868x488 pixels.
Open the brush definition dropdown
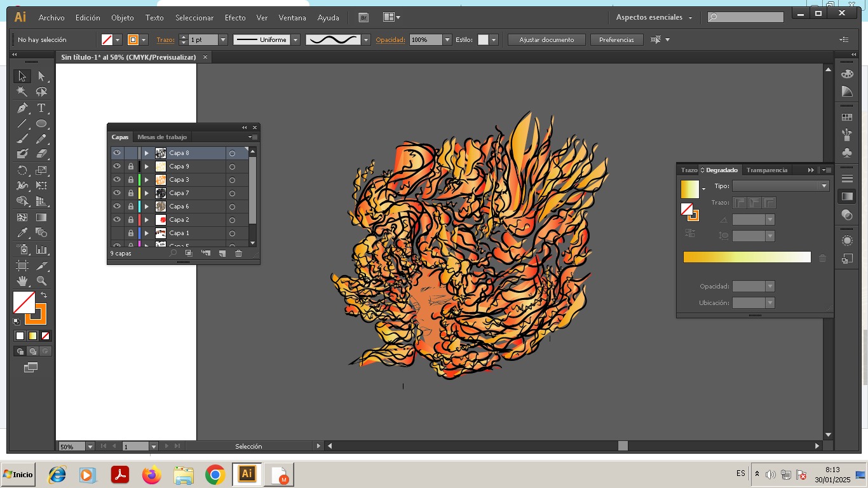pos(366,40)
